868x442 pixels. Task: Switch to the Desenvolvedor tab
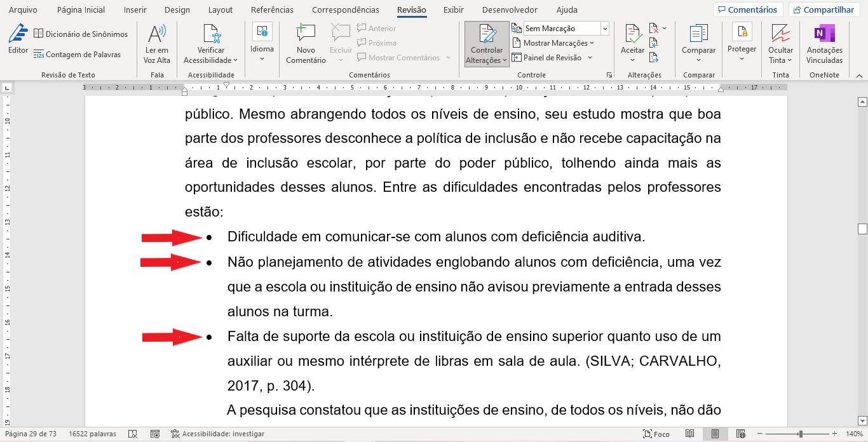click(x=510, y=10)
